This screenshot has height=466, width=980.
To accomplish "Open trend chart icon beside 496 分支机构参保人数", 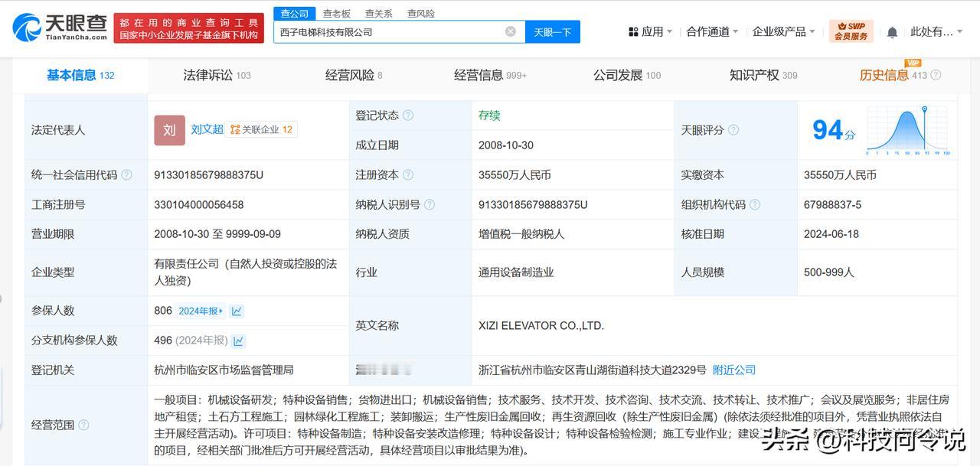I will pyautogui.click(x=239, y=341).
